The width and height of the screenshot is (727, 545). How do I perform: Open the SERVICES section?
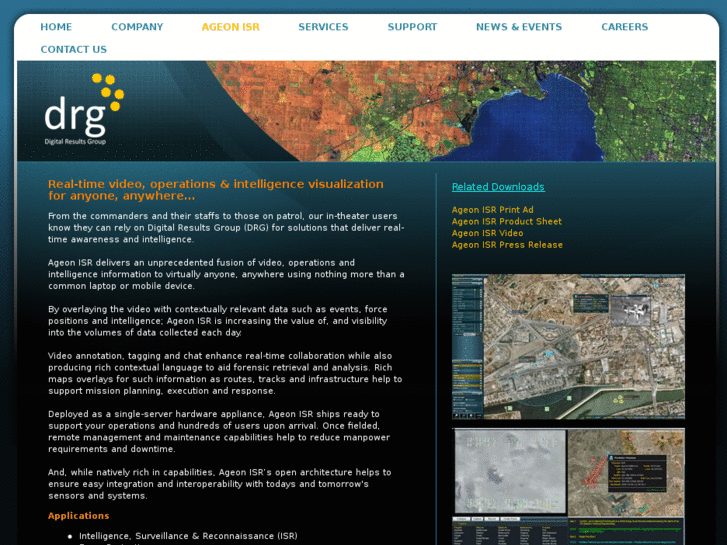[323, 27]
